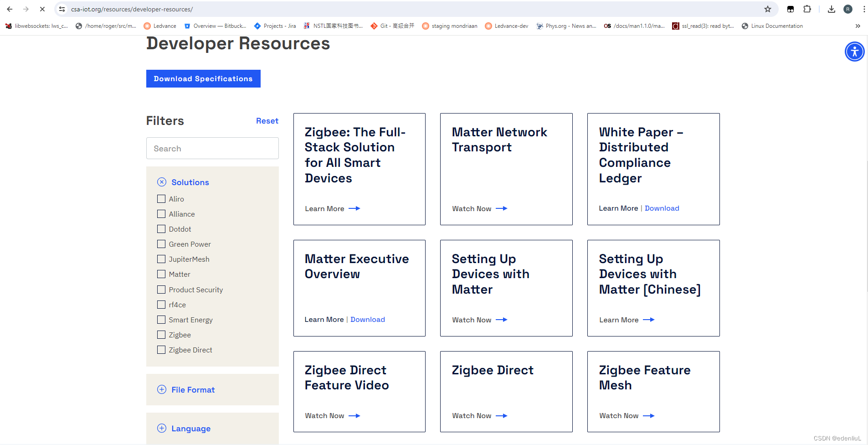Open Zigbee Full-Stack Solution card title
The width and height of the screenshot is (868, 445).
[x=355, y=155]
